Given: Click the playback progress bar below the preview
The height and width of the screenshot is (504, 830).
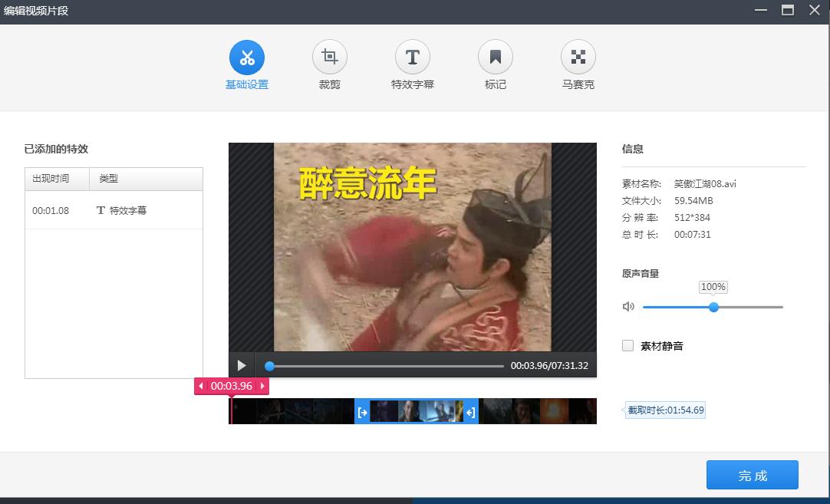Looking at the screenshot, I should [384, 366].
